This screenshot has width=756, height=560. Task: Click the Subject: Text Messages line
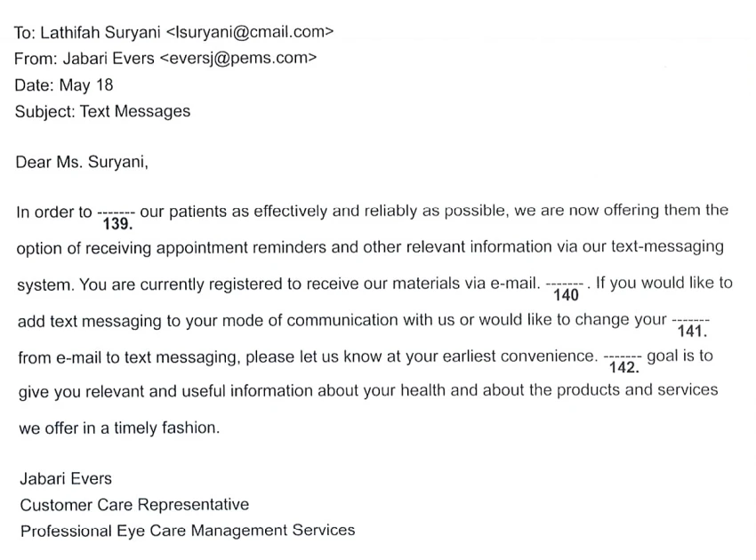point(102,111)
